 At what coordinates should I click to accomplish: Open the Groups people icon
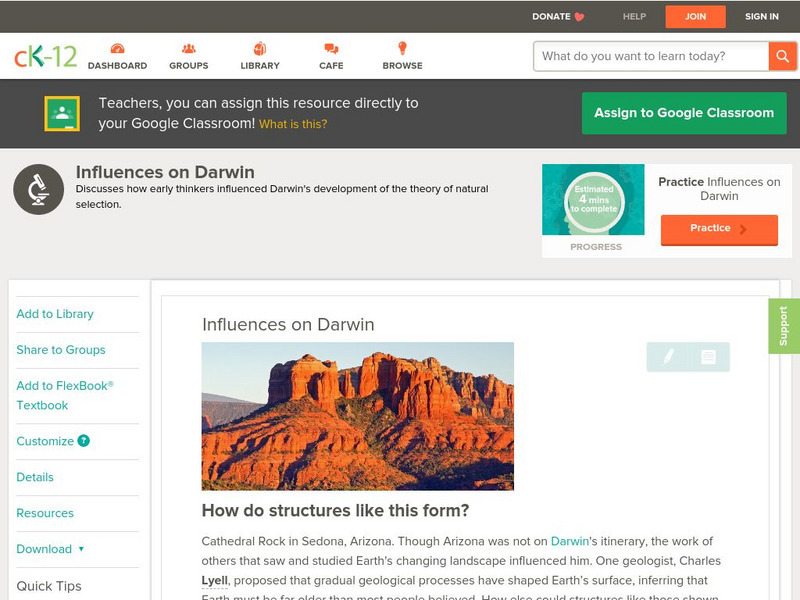tap(189, 49)
